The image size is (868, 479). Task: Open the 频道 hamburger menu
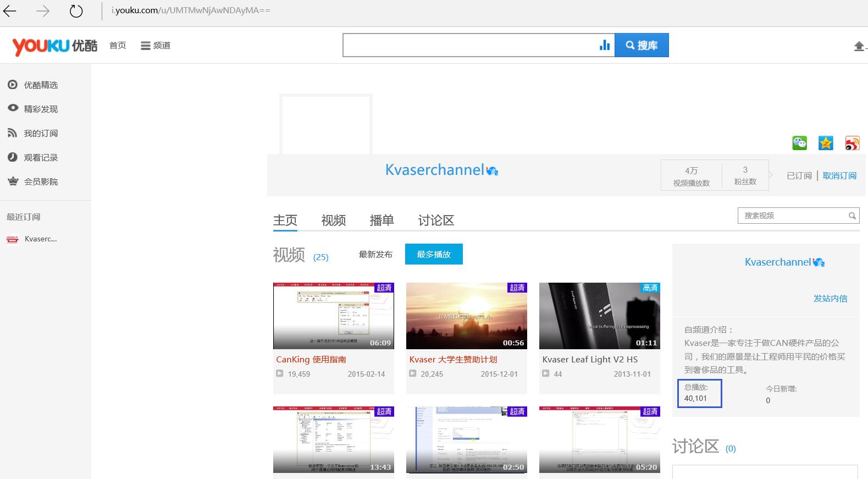156,46
